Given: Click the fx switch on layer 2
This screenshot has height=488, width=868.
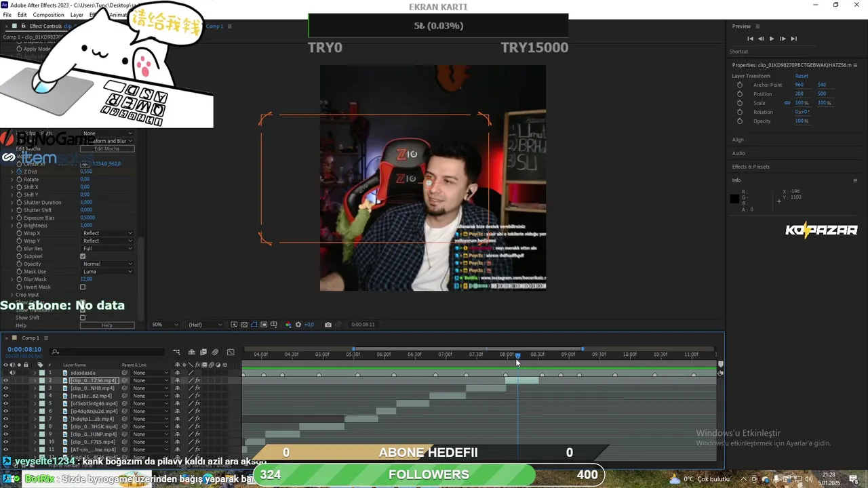Looking at the screenshot, I should (197, 380).
